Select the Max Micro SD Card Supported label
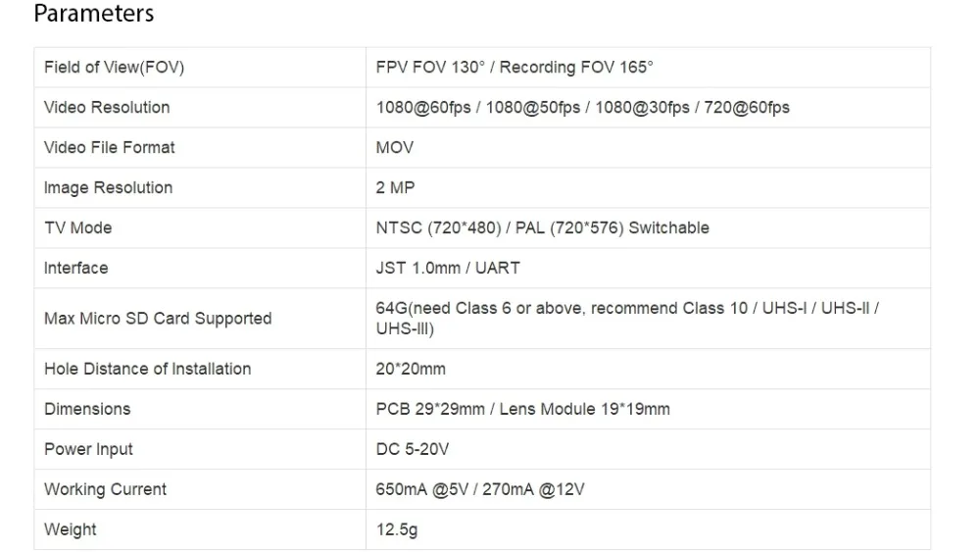The height and width of the screenshot is (552, 980). pyautogui.click(x=158, y=319)
